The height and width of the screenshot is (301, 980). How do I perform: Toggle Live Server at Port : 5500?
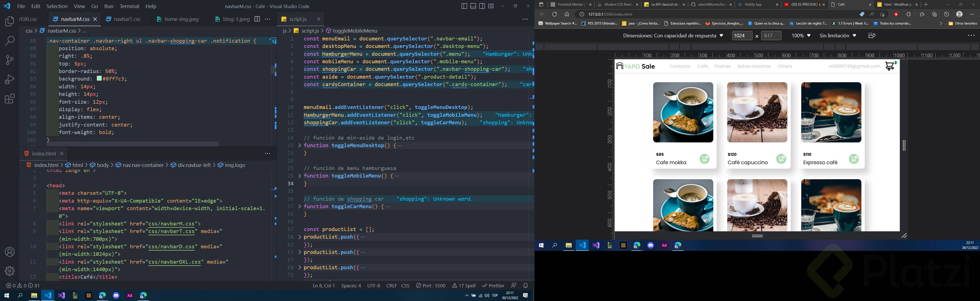pyautogui.click(x=431, y=285)
